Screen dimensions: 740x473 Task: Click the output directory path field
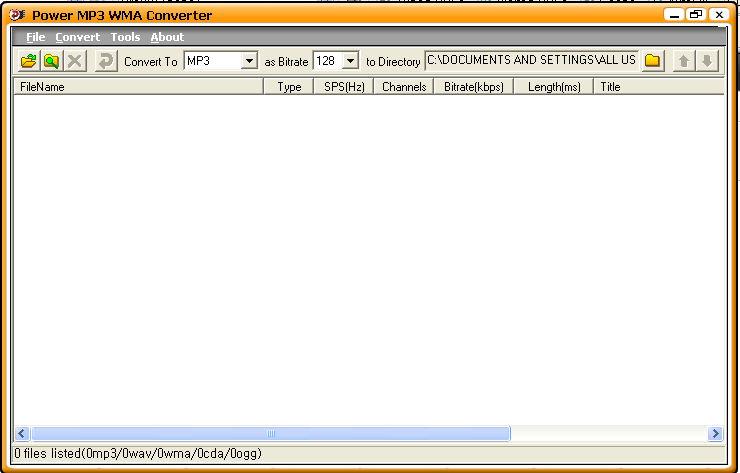[x=532, y=60]
